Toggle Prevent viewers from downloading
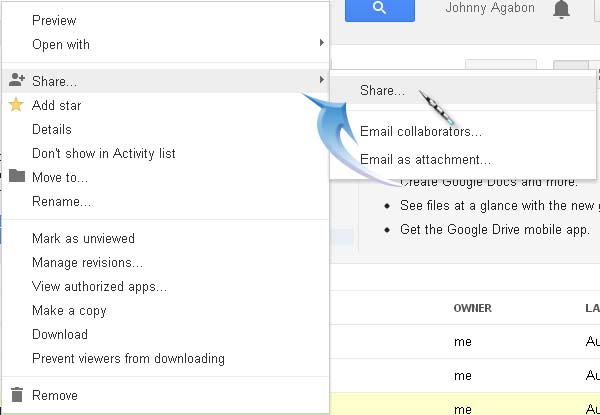 point(128,359)
